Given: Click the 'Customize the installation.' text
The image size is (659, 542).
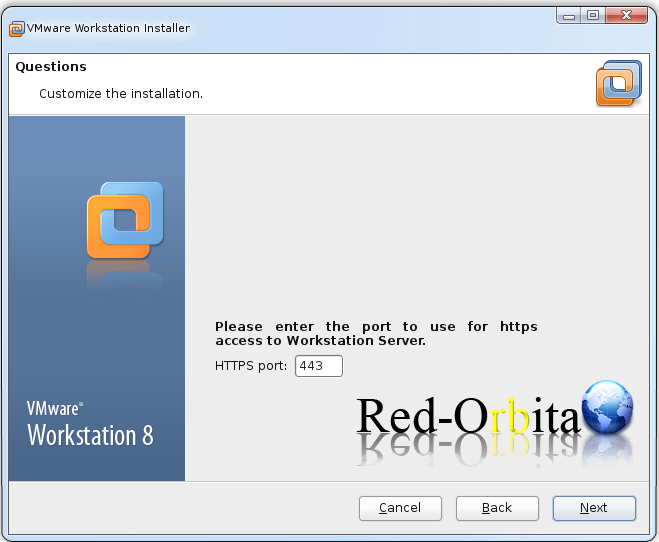Looking at the screenshot, I should click(x=121, y=93).
